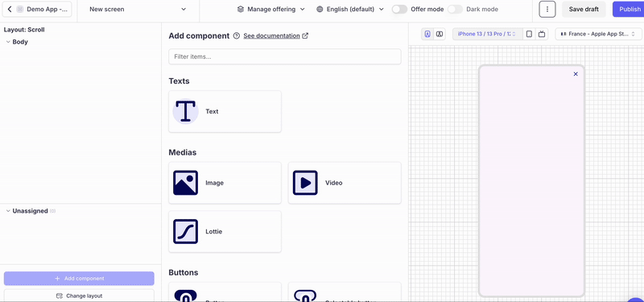The image size is (644, 302).
Task: Click the Image component picture icon
Action: pyautogui.click(x=186, y=183)
